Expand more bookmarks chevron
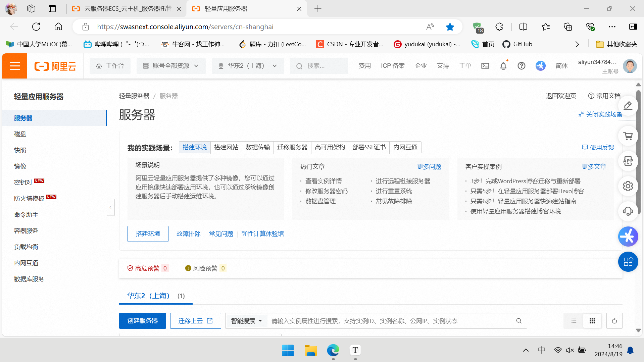 tap(577, 44)
